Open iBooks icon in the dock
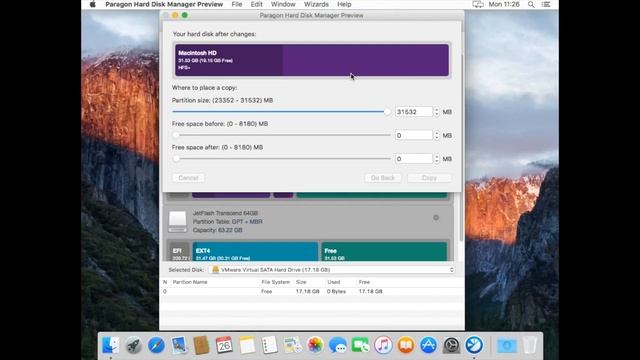Screen dimensions: 640x360 (x=406, y=345)
